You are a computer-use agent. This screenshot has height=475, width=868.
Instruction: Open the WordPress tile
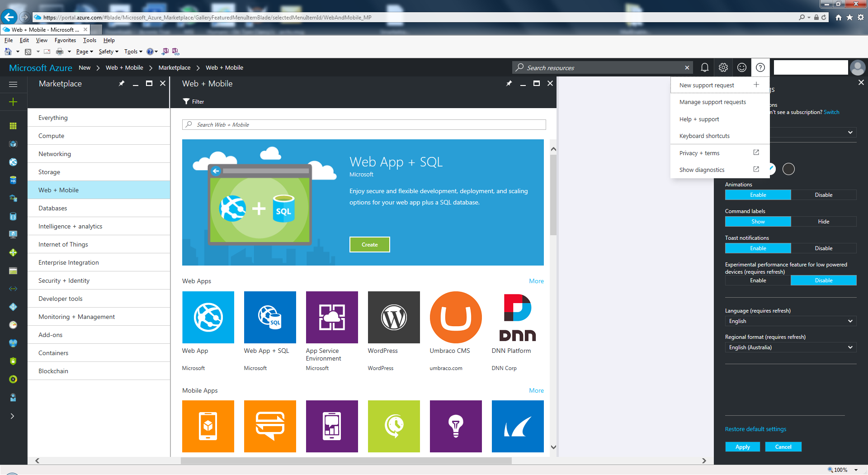[x=394, y=317]
